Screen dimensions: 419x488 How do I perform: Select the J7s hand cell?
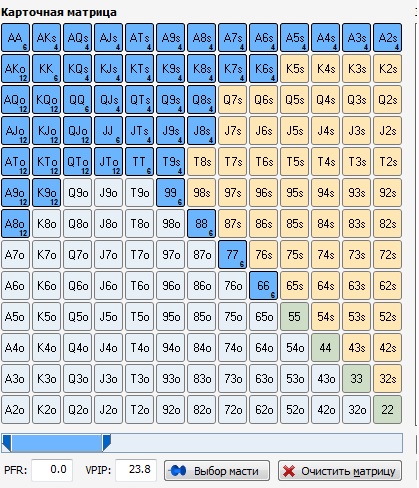click(232, 131)
